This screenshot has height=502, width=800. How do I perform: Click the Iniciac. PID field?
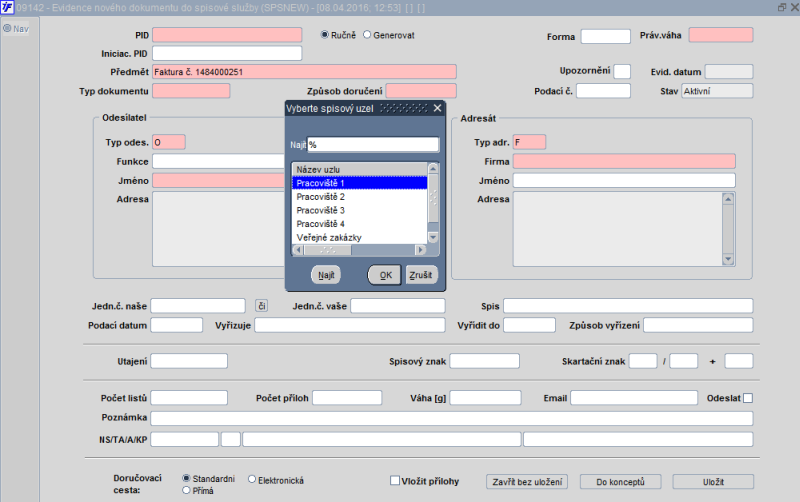tap(227, 53)
